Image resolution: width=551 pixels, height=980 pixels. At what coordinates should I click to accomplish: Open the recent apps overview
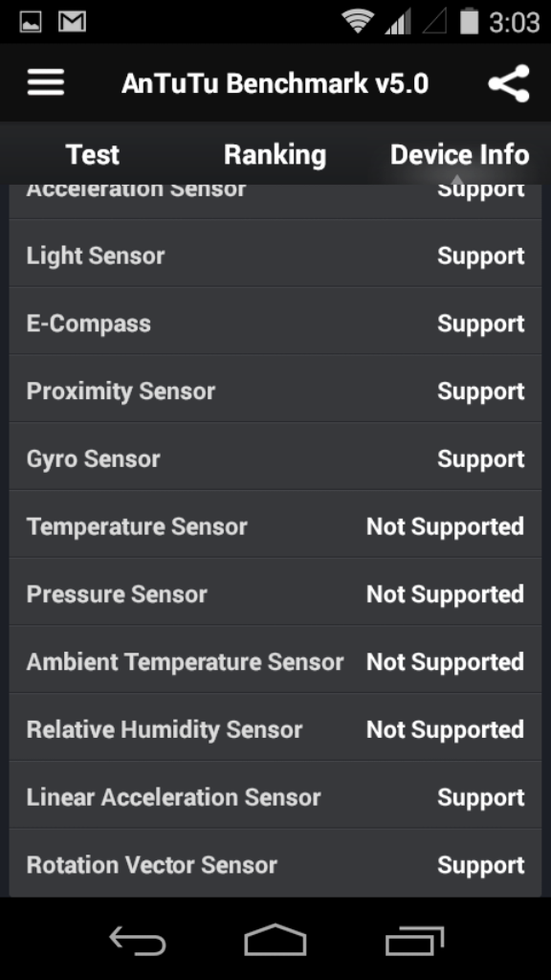pyautogui.click(x=414, y=940)
